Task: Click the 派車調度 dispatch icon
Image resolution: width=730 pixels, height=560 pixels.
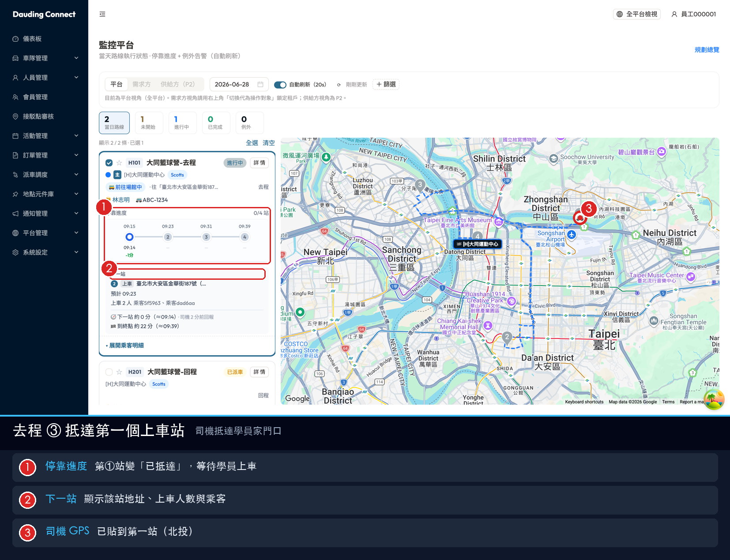Action: (x=15, y=175)
